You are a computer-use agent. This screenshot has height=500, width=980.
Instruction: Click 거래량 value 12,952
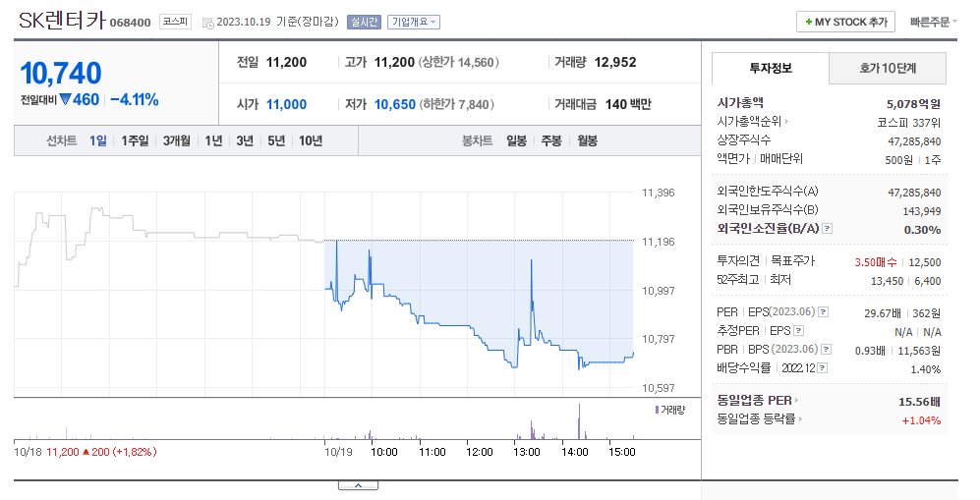point(615,62)
